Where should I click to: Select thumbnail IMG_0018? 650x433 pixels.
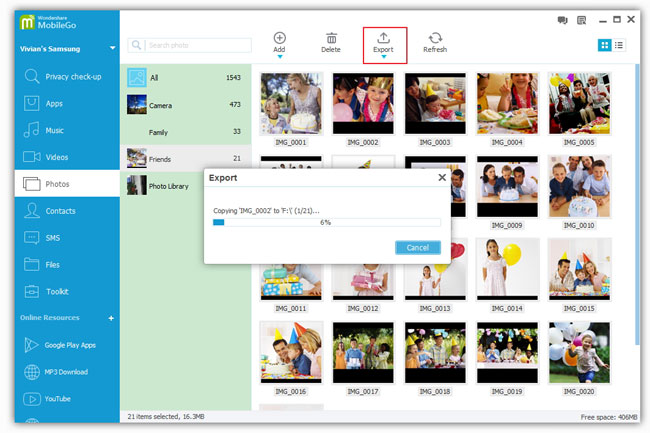435,353
